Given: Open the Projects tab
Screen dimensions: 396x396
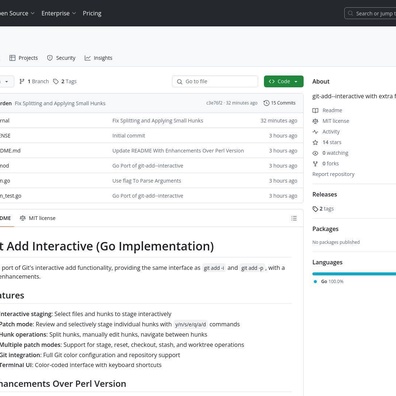Looking at the screenshot, I should (23, 58).
